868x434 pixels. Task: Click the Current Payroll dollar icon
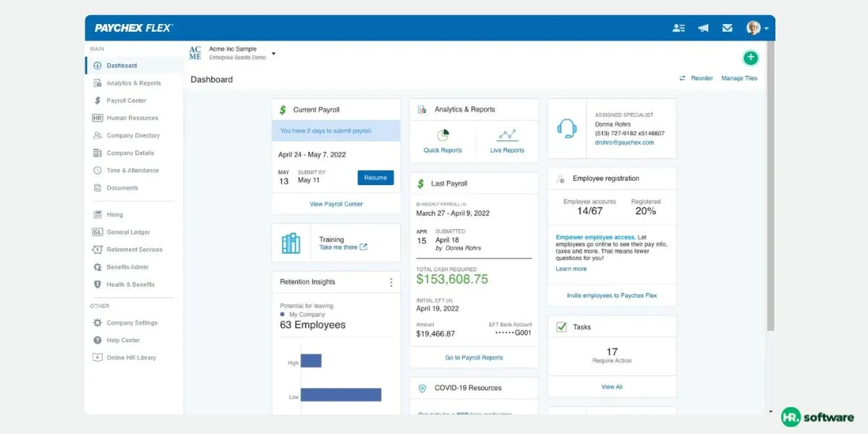[284, 110]
